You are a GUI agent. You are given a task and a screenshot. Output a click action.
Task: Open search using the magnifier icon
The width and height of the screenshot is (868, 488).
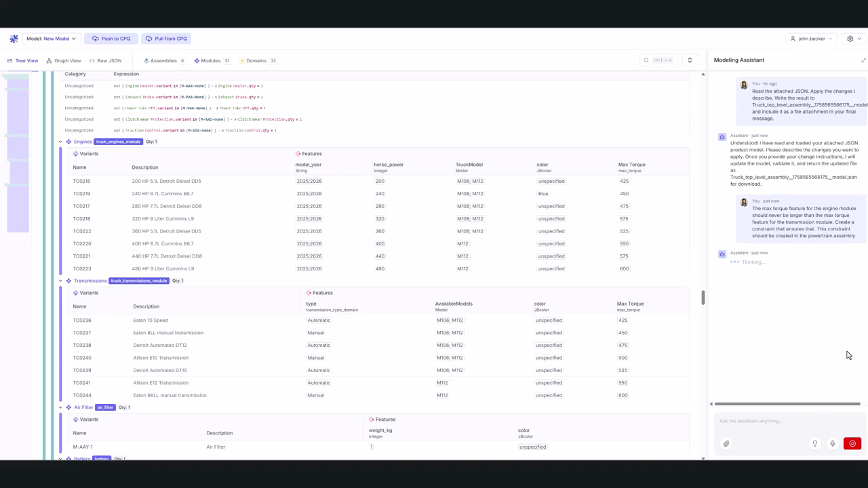tap(646, 60)
